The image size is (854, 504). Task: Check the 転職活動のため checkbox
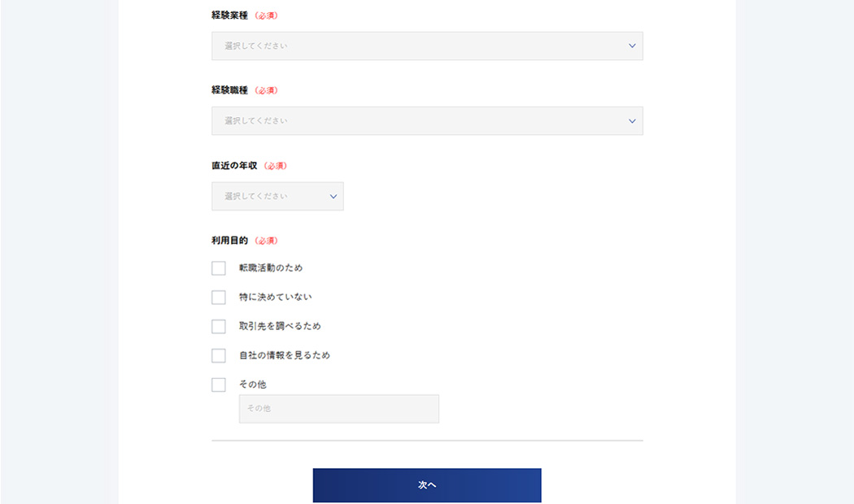[219, 268]
